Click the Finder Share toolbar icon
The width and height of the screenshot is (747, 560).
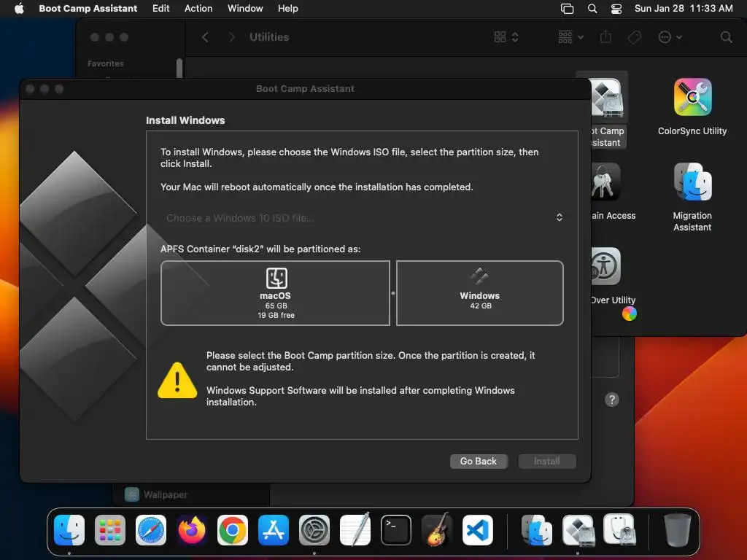coord(605,37)
